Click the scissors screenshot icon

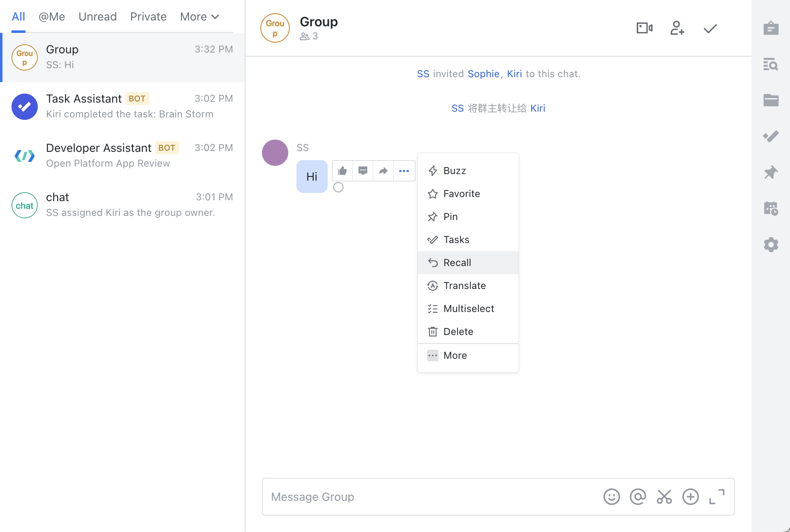pos(664,497)
